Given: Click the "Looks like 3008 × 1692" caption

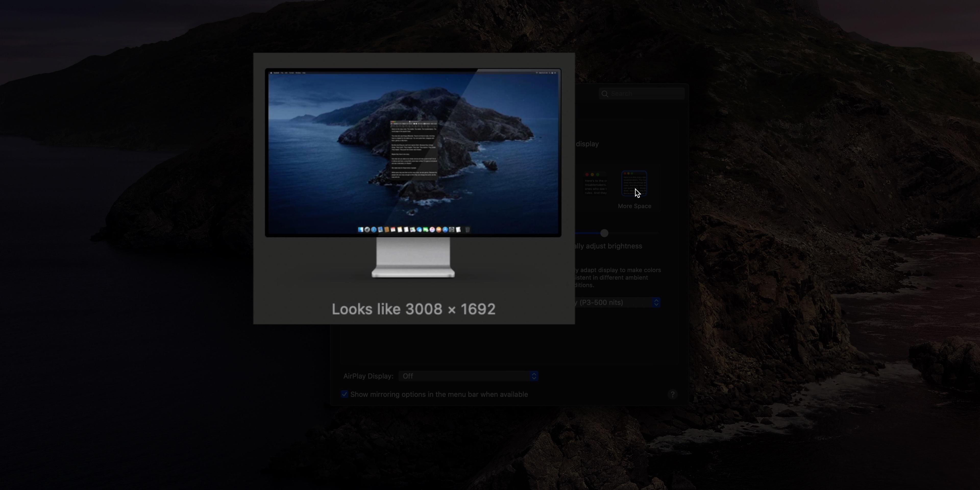Looking at the screenshot, I should (x=413, y=309).
